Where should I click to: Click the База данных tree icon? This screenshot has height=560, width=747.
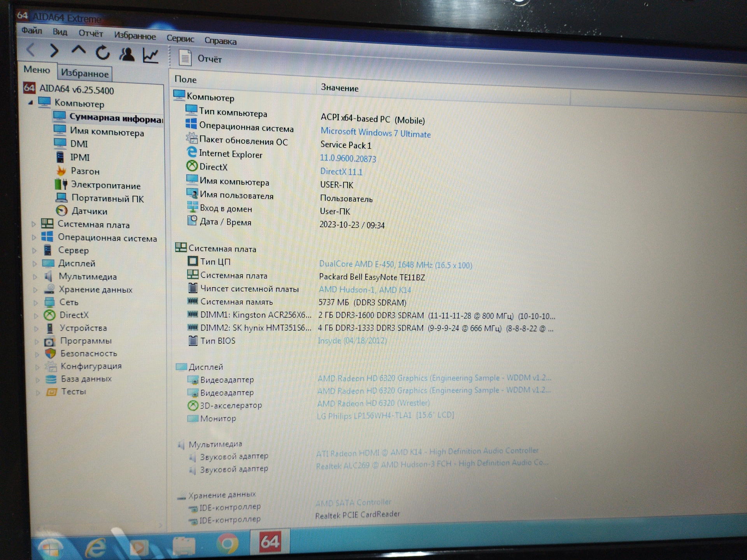point(51,379)
